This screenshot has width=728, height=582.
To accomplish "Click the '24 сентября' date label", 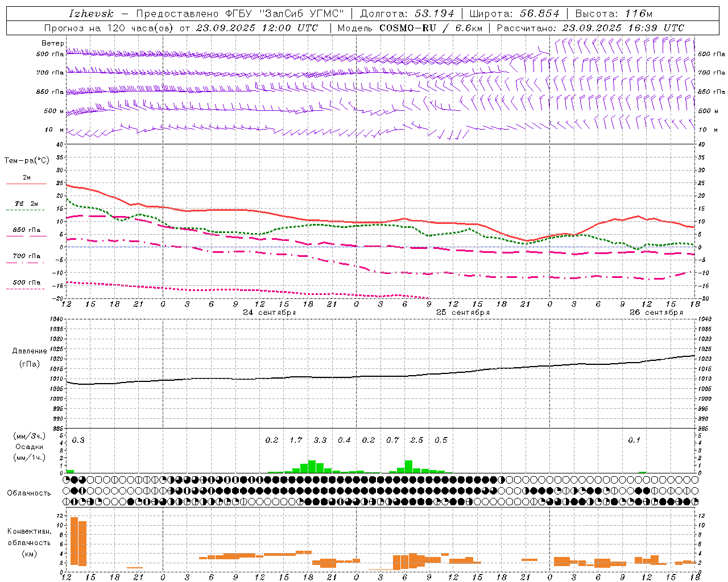I will tap(270, 313).
